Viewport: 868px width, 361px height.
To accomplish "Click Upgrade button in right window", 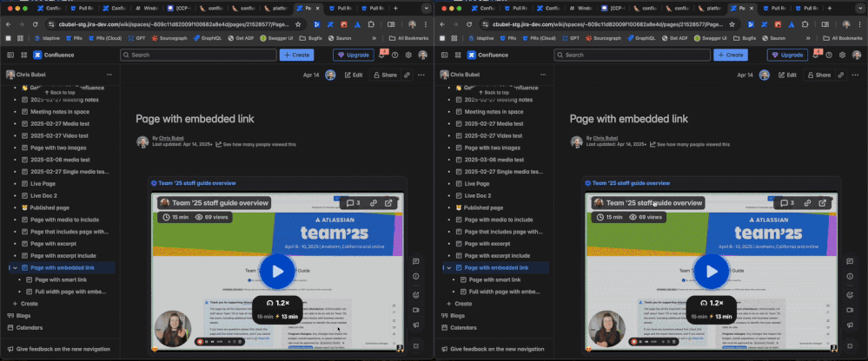I will click(x=787, y=55).
